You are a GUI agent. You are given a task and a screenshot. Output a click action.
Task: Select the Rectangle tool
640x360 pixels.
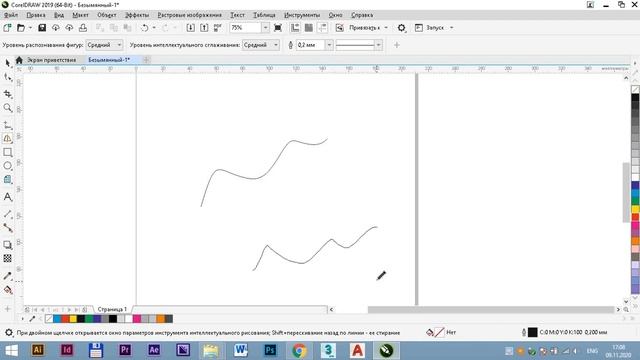coord(7,152)
